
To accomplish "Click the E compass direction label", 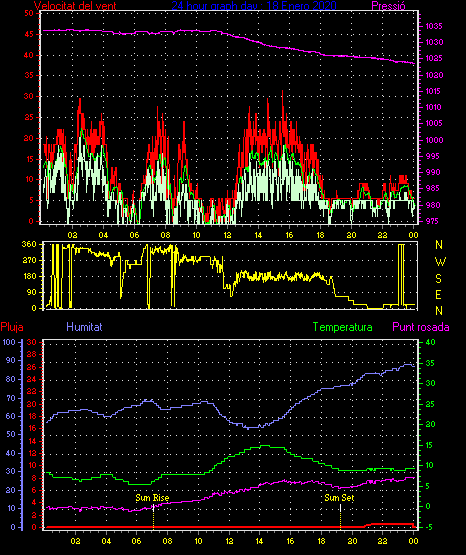I will [438, 294].
